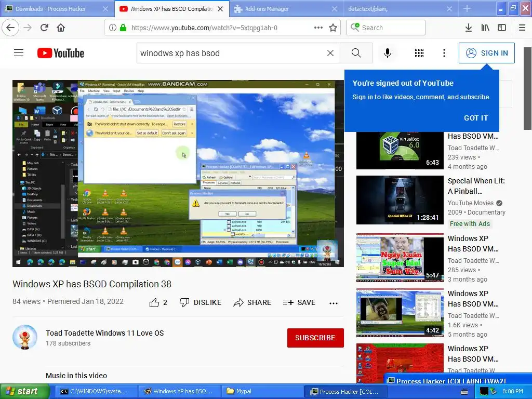Open YouTube settings three-dot menu
532x399 pixels.
[x=444, y=53]
